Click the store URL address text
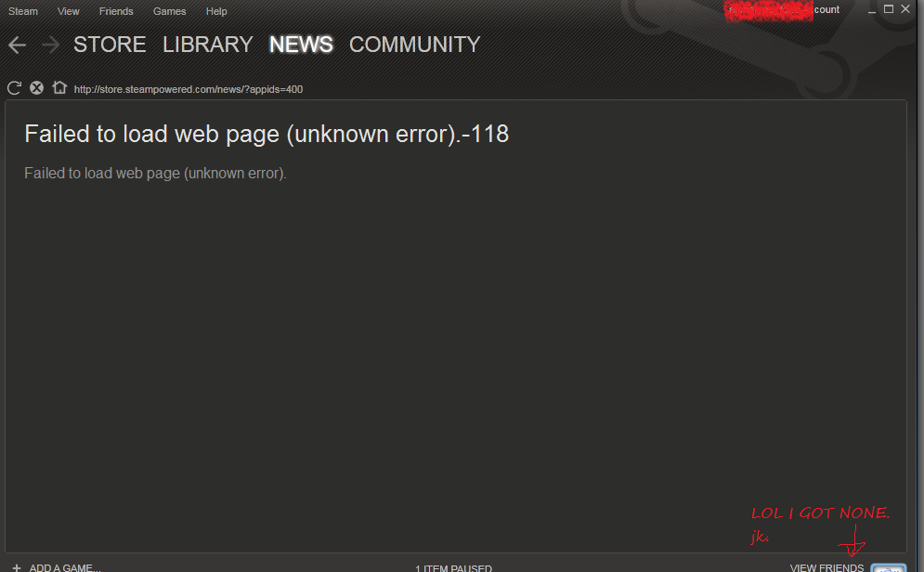 [x=189, y=89]
